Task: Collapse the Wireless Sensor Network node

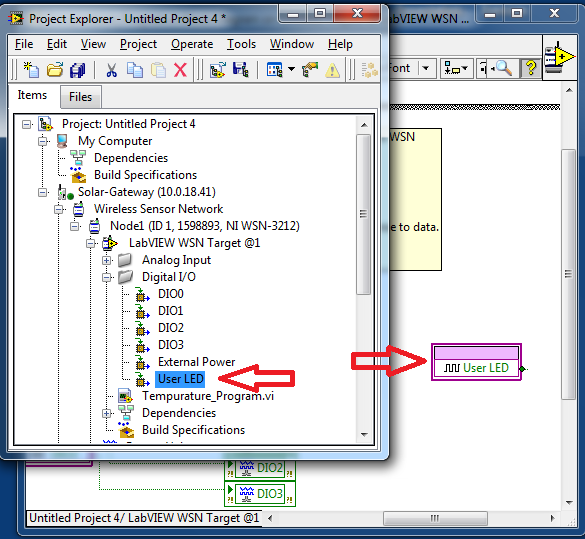Action: pyautogui.click(x=59, y=209)
